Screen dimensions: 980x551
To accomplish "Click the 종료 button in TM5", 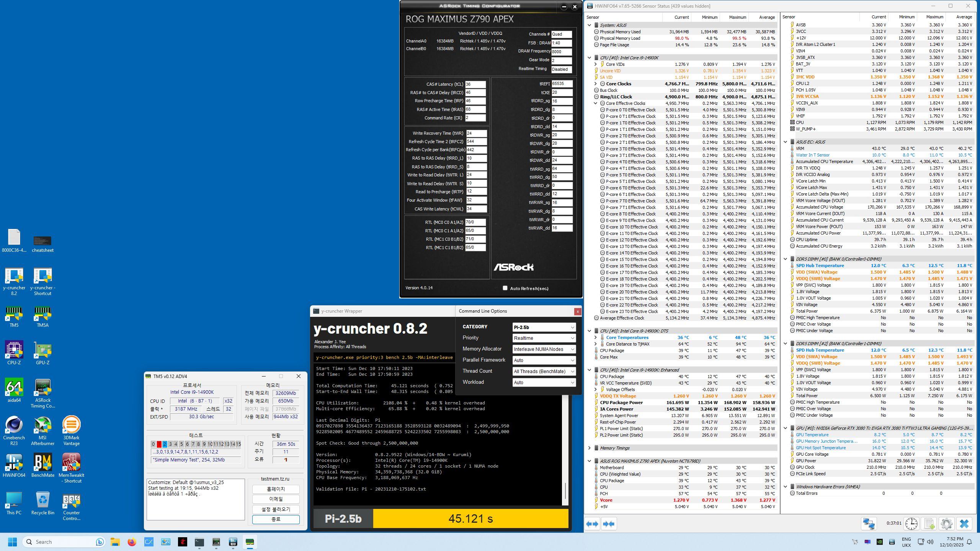I will 276,519.
